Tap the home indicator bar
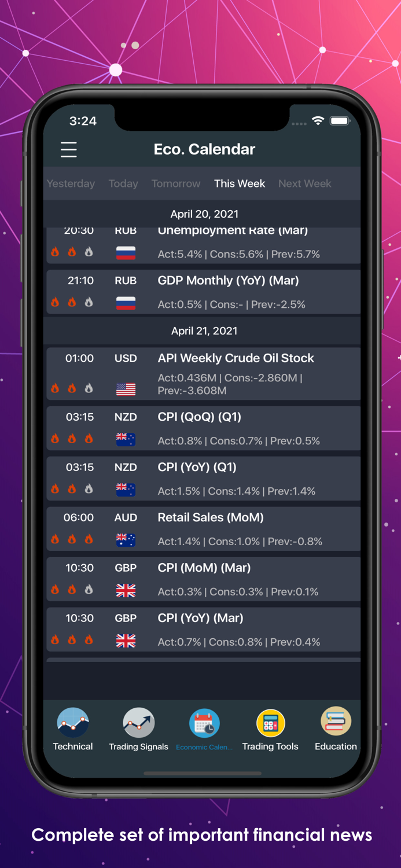Screen dimensions: 401x868 coord(204,773)
